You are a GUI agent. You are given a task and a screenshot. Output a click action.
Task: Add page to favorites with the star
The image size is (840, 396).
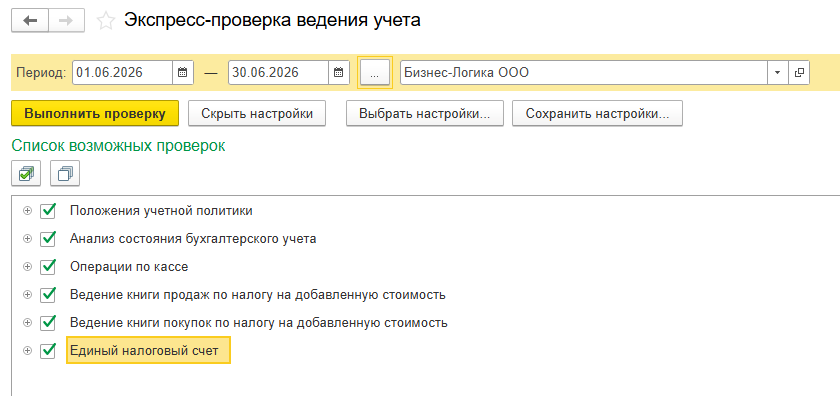pyautogui.click(x=106, y=21)
